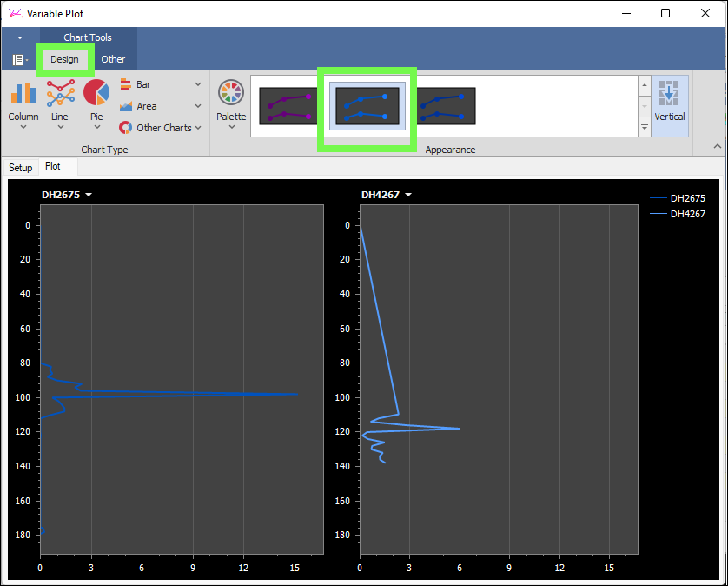Select the dark blue line appearance style
Screen dimensions: 728x586
(447, 106)
